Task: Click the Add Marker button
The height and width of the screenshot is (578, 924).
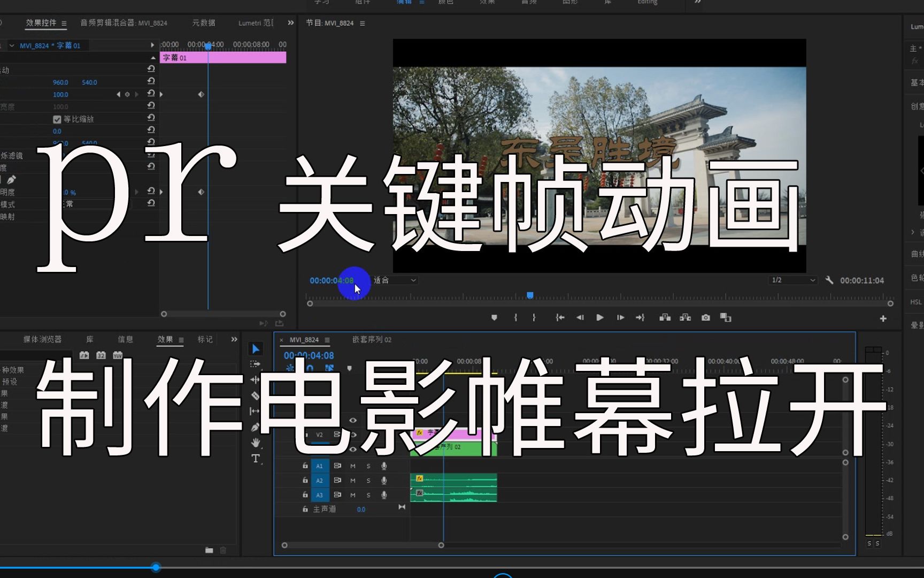Action: [494, 317]
